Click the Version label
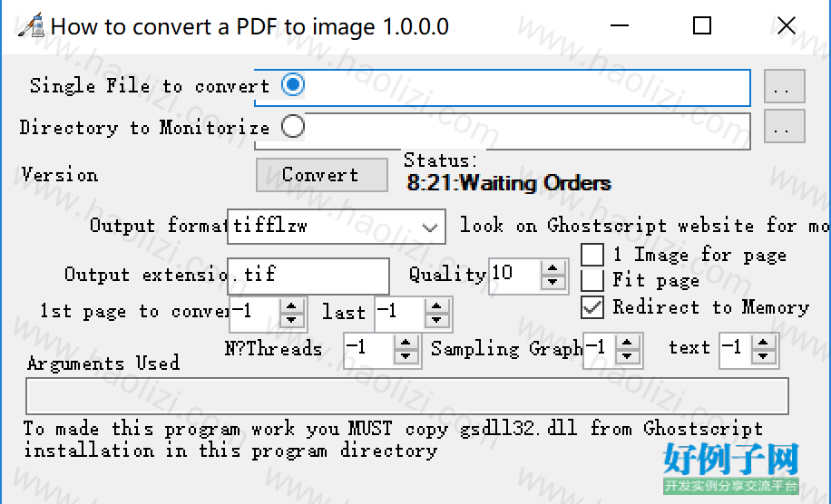Viewport: 831px width, 504px height. click(60, 175)
